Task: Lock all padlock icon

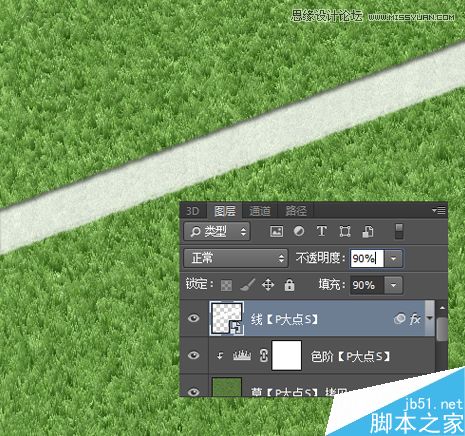Action: (x=289, y=285)
